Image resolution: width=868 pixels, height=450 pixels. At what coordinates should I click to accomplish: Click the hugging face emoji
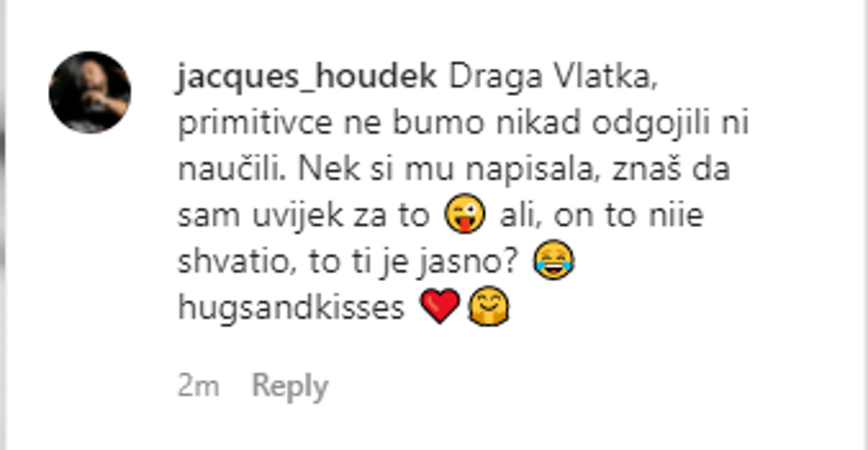pyautogui.click(x=488, y=306)
